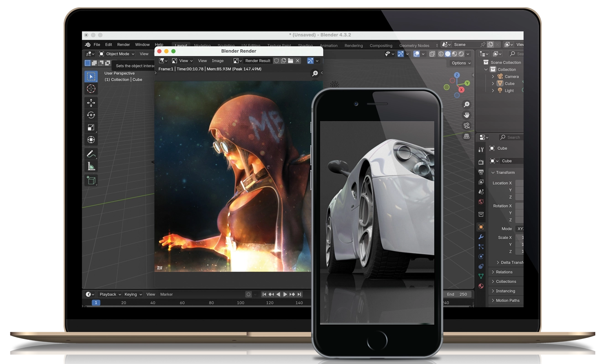The width and height of the screenshot is (604, 364).
Task: Toggle X-ray mode in viewport header
Action: tap(432, 54)
